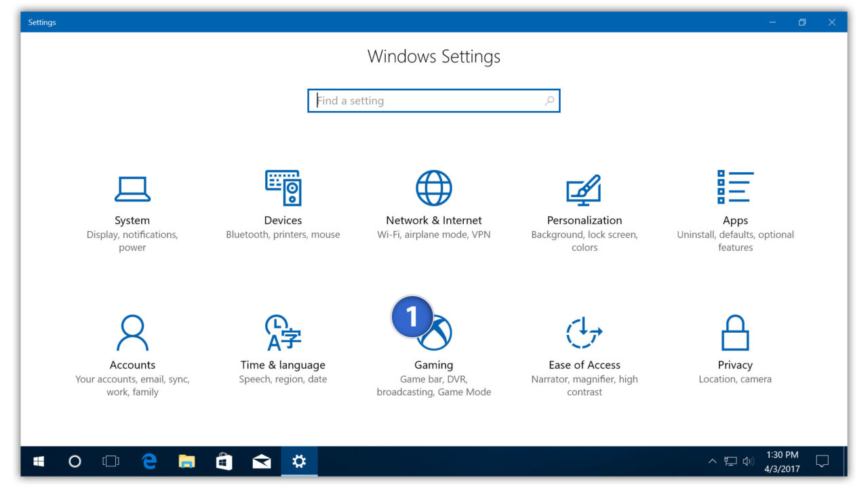This screenshot has width=868, height=488.
Task: Focus the Find a setting field
Action: click(434, 101)
